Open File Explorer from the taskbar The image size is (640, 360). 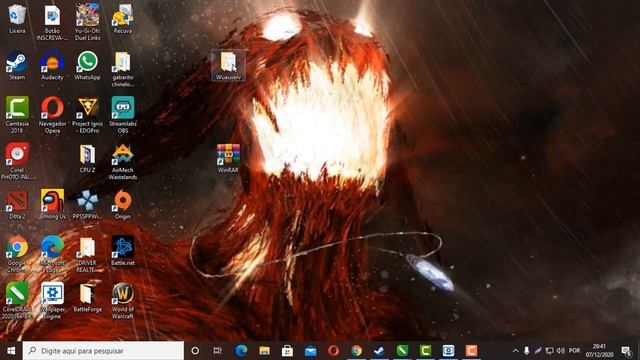[x=264, y=351]
